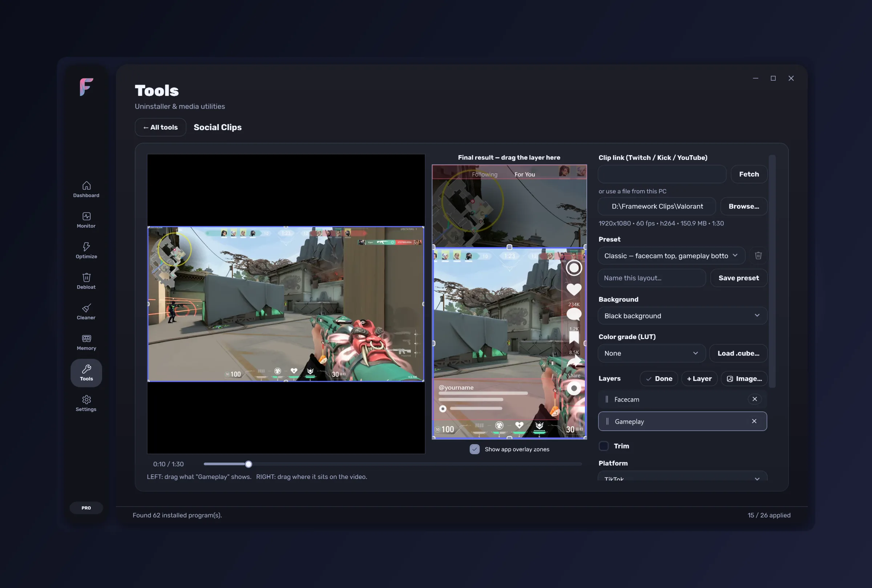Click the source gameplay video preview
This screenshot has width=872, height=588.
[286, 304]
